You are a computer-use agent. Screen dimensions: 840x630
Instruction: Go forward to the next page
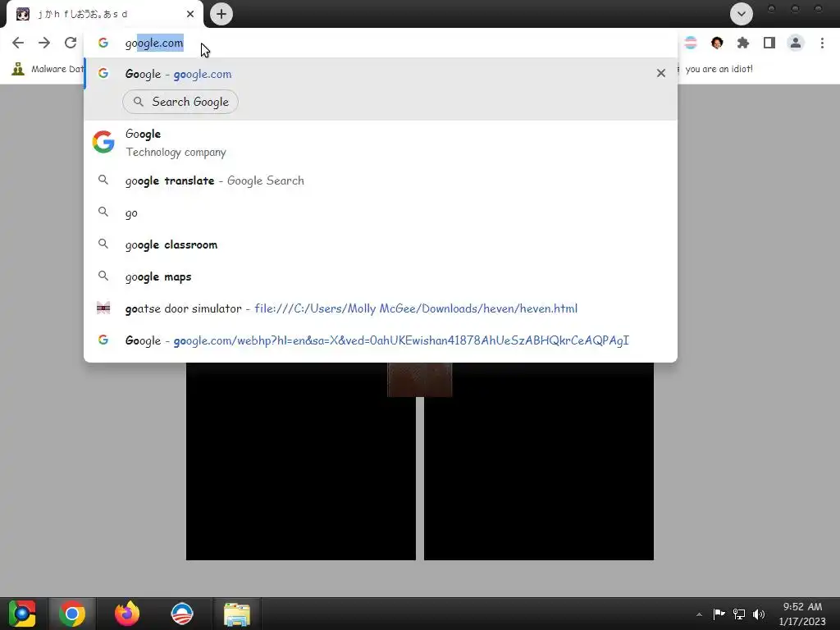coord(44,43)
